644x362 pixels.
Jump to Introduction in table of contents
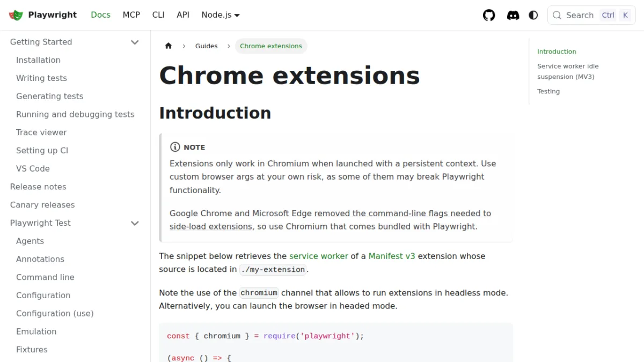coord(557,51)
